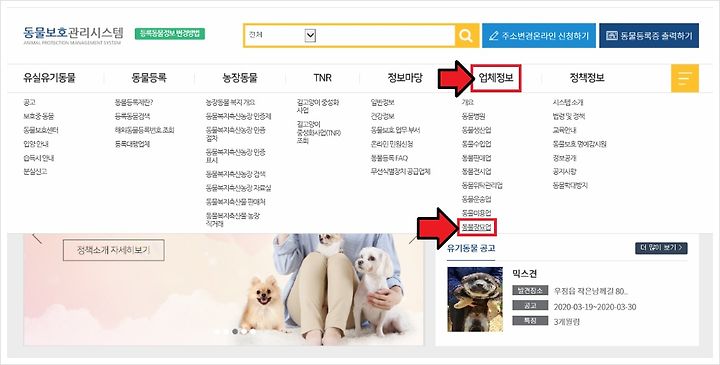The height and width of the screenshot is (365, 720).
Task: Select 건강정보 submenu item
Action: point(382,117)
